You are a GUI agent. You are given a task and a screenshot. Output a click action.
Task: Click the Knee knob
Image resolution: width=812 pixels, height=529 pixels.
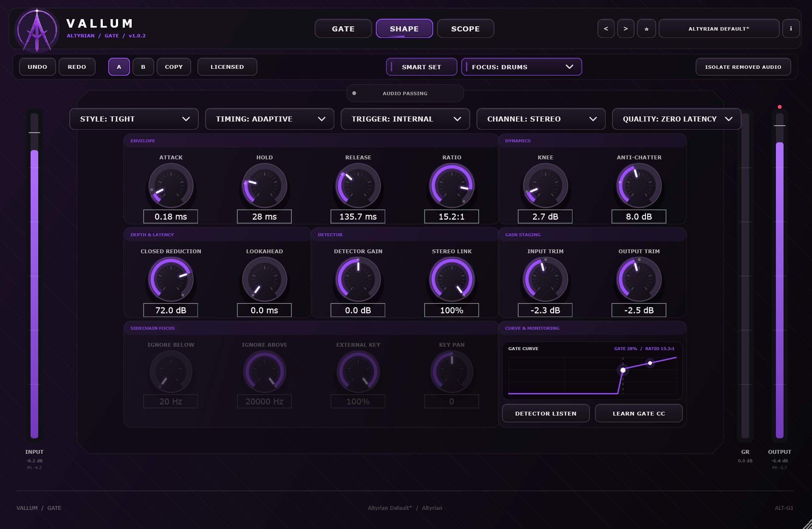tap(545, 186)
